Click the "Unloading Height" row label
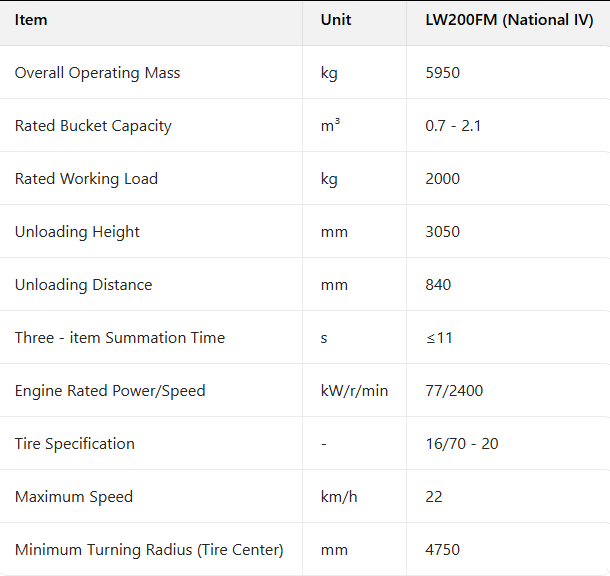 click(x=77, y=232)
